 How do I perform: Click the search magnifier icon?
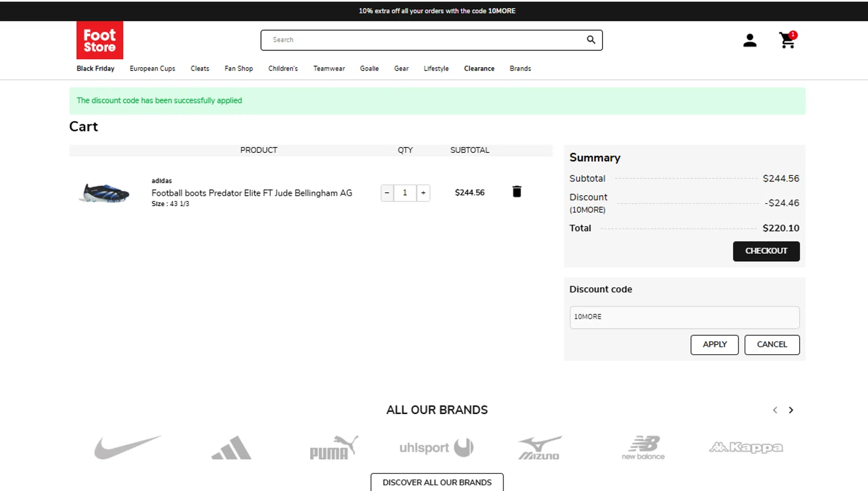591,40
